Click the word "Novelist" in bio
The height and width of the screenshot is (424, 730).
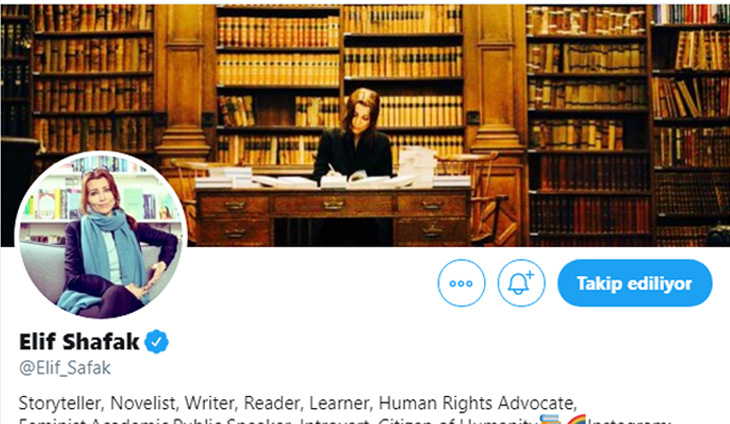[x=143, y=403]
